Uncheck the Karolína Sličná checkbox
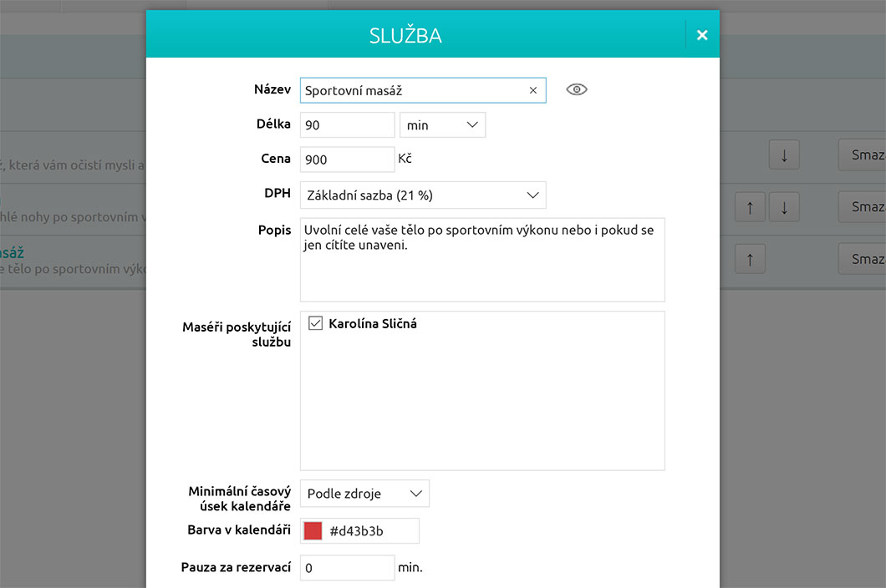Screen dimensions: 886x588 [x=316, y=323]
